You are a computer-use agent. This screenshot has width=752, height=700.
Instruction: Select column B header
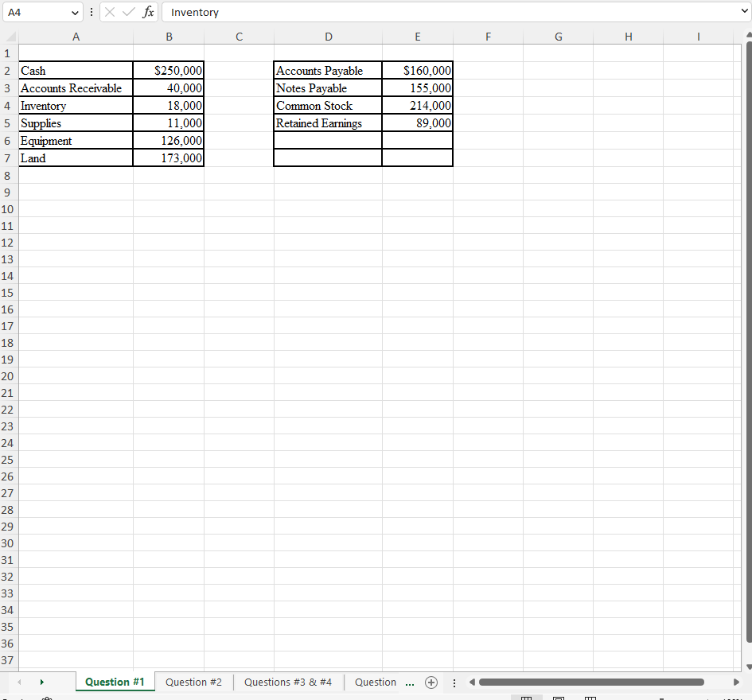(169, 37)
